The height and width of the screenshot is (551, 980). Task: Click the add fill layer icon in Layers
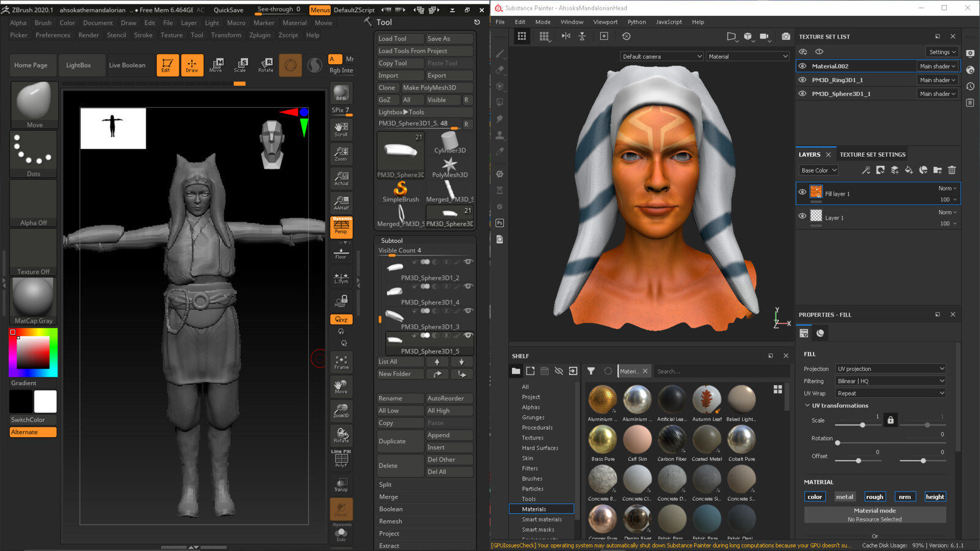tap(909, 170)
